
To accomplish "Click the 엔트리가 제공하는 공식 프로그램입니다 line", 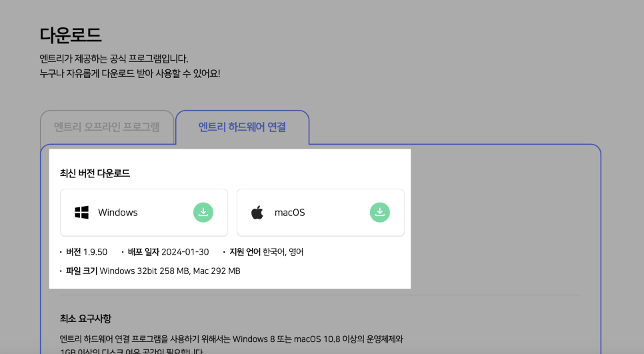I will (x=114, y=59).
